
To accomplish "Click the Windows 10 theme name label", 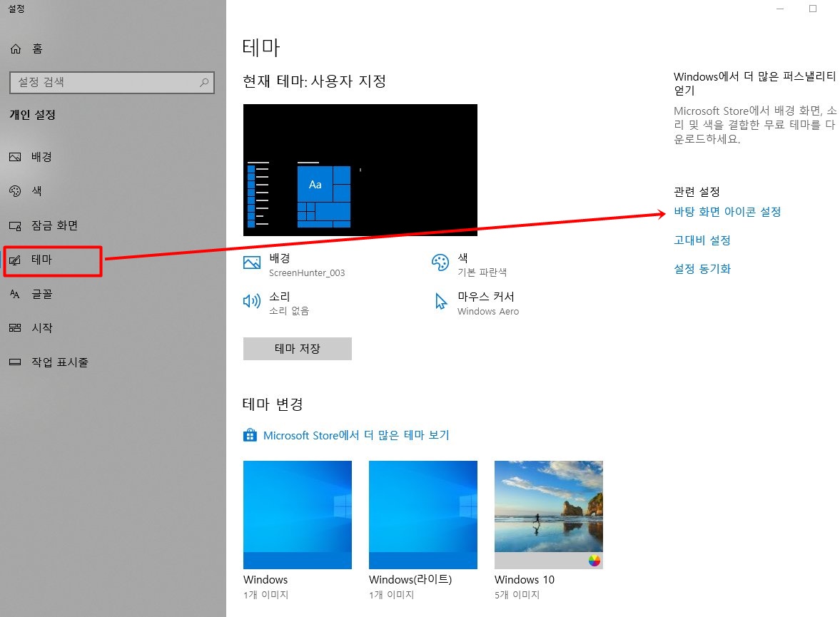I will pos(525,579).
